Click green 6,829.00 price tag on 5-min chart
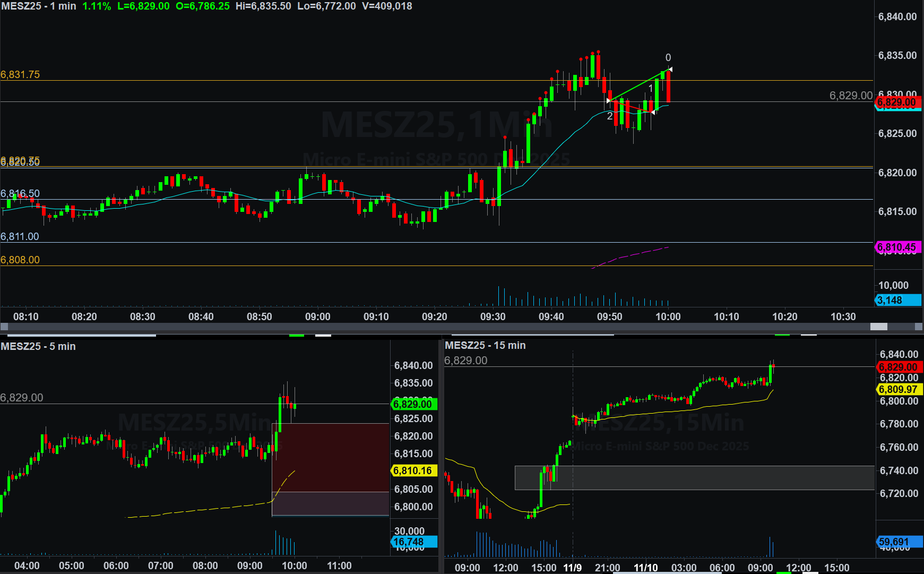This screenshot has width=924, height=574. pyautogui.click(x=413, y=404)
